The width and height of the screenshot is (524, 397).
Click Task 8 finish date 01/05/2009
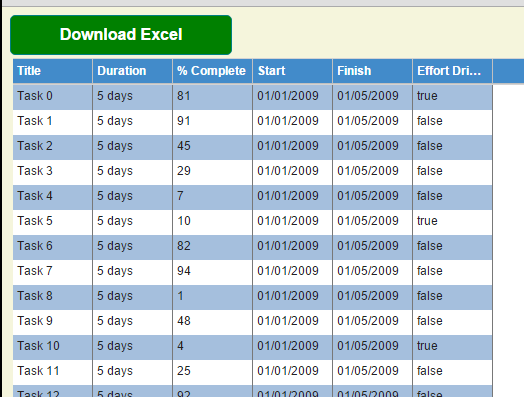click(x=373, y=298)
